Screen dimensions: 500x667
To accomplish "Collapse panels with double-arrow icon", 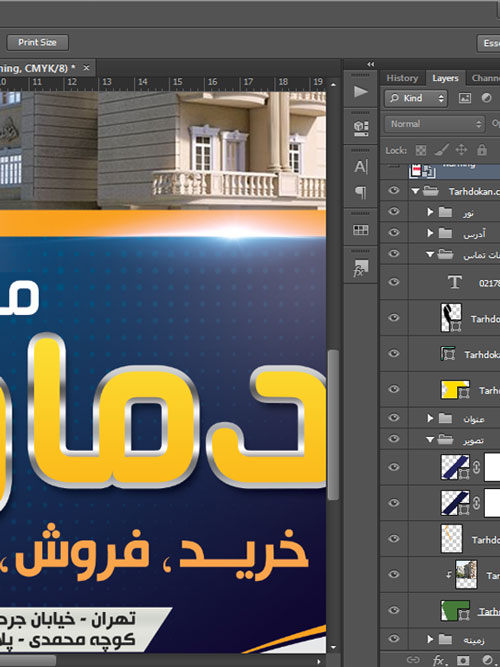I will (371, 64).
